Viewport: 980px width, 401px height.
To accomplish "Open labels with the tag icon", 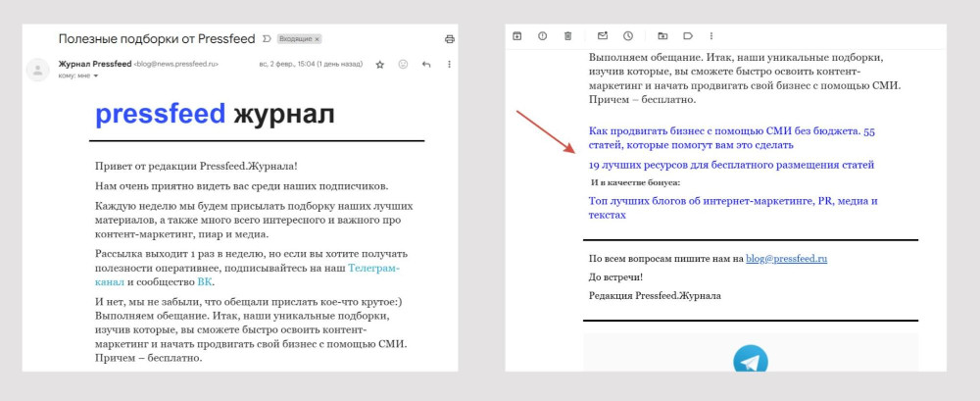I will pyautogui.click(x=688, y=35).
